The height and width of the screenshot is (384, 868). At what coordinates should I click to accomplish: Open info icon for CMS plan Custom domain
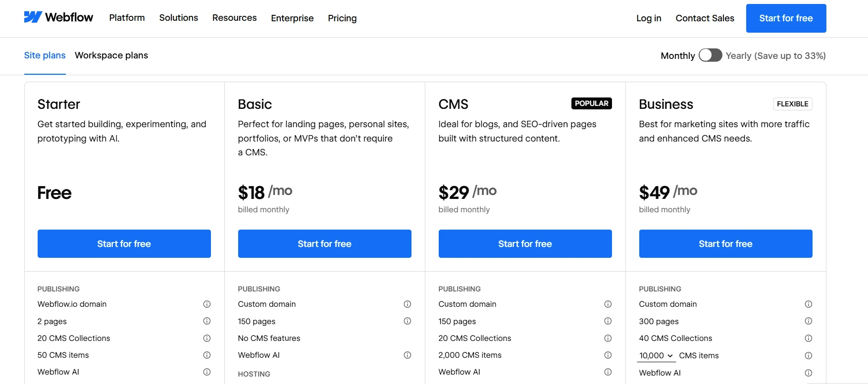click(608, 304)
